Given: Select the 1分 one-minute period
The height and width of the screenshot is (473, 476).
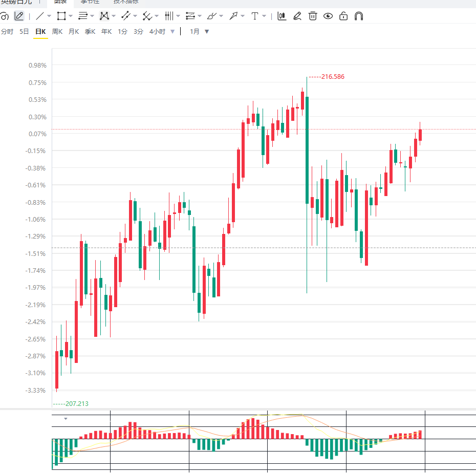Looking at the screenshot, I should pos(123,32).
